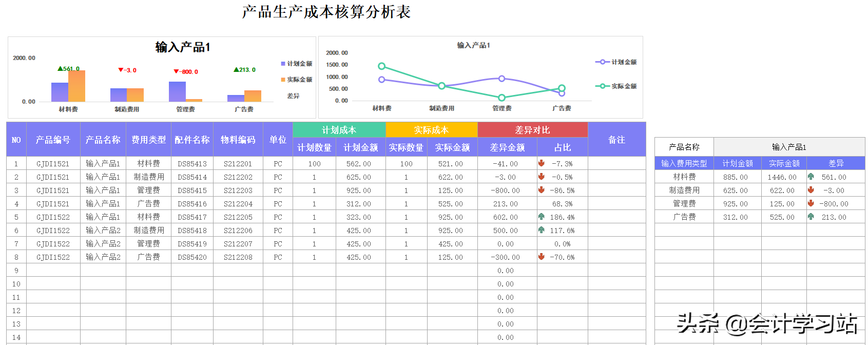Click the red down arrow beside -70.6%
Viewport: 868px width, 345px height.
541,257
